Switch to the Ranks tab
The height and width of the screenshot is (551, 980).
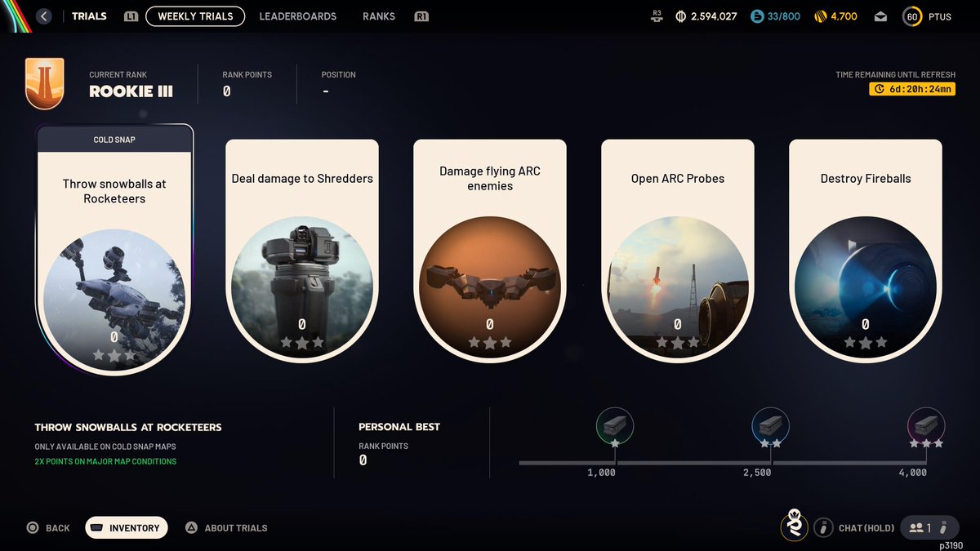[x=379, y=16]
